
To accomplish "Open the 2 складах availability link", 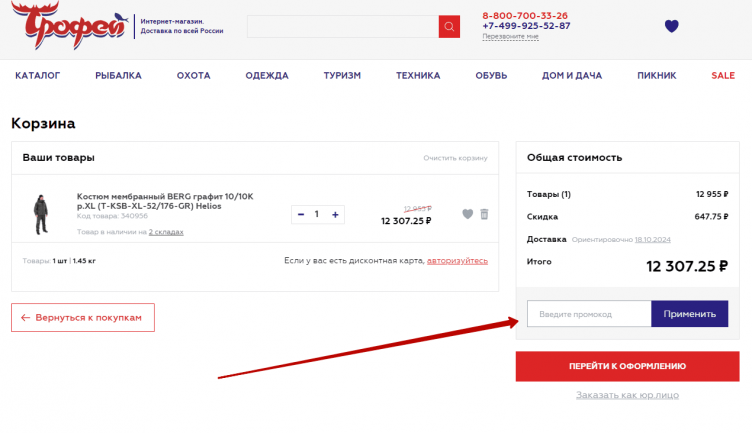I will tap(166, 232).
